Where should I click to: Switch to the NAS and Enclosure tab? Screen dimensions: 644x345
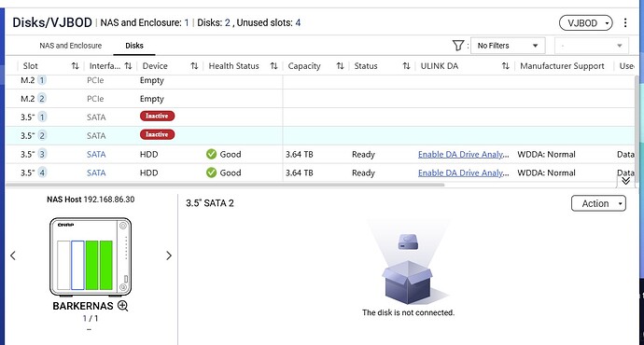71,46
